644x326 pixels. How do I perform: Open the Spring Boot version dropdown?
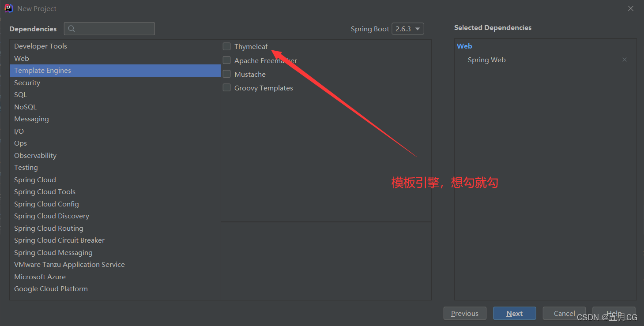coord(408,29)
